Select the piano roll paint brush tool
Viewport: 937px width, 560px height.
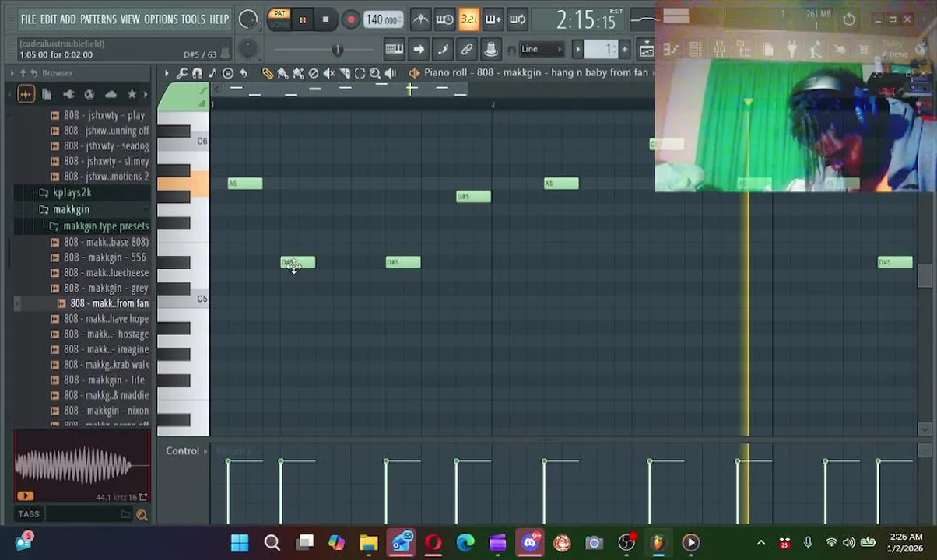[x=283, y=73]
